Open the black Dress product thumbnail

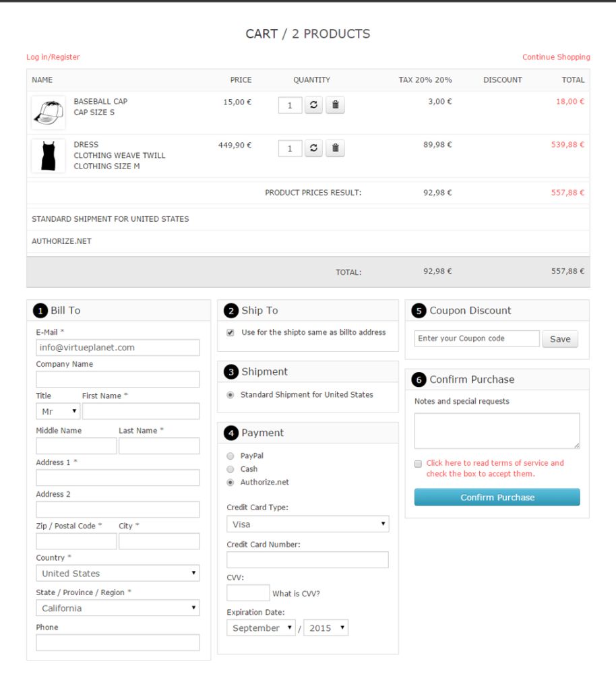click(48, 156)
